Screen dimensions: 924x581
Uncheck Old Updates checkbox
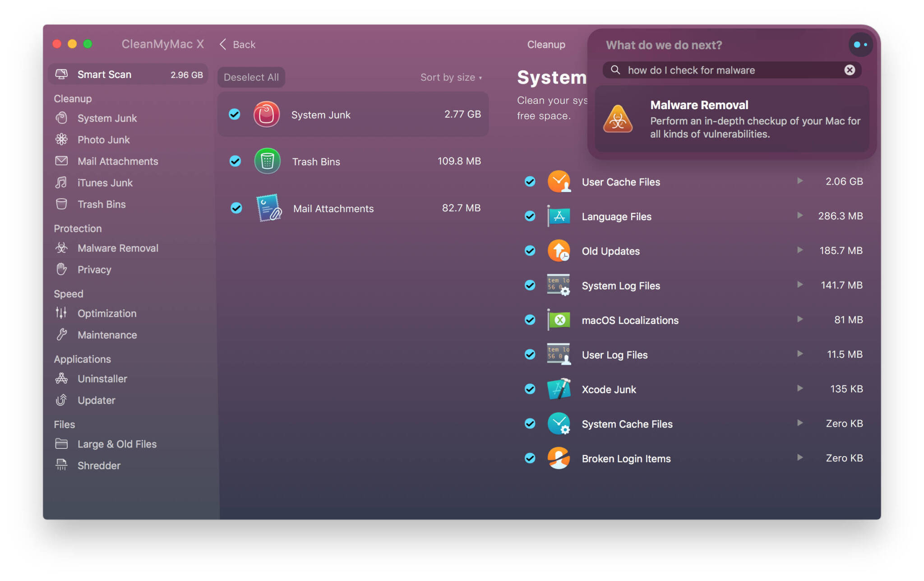pyautogui.click(x=530, y=251)
